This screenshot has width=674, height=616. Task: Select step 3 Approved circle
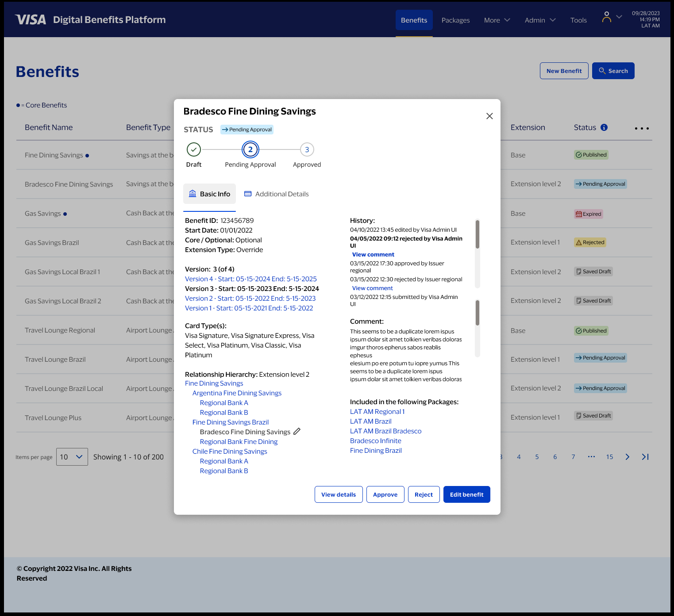click(307, 149)
